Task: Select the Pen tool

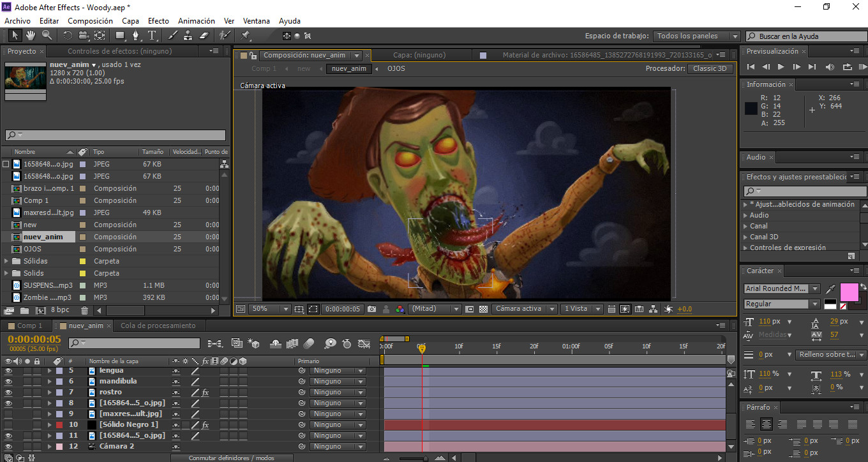Action: click(x=137, y=35)
